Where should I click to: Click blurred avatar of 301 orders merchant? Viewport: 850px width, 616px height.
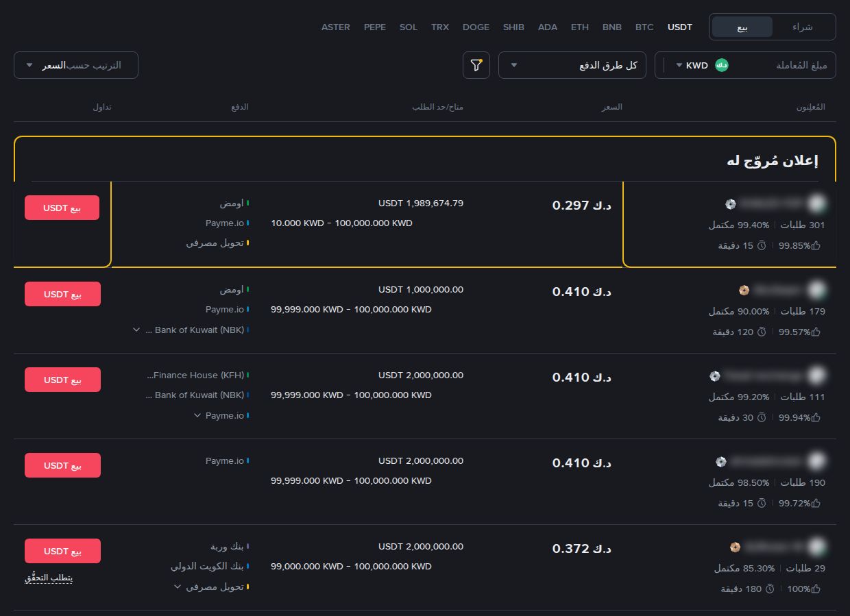click(816, 204)
